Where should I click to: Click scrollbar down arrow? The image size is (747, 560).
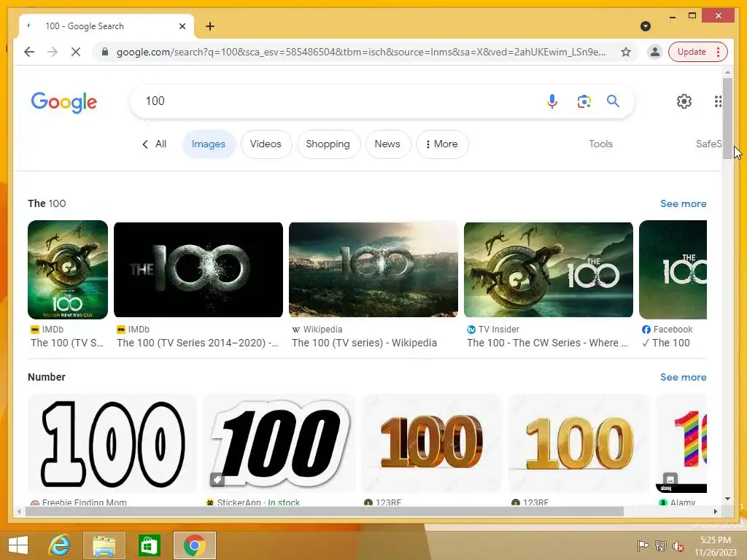pyautogui.click(x=727, y=499)
